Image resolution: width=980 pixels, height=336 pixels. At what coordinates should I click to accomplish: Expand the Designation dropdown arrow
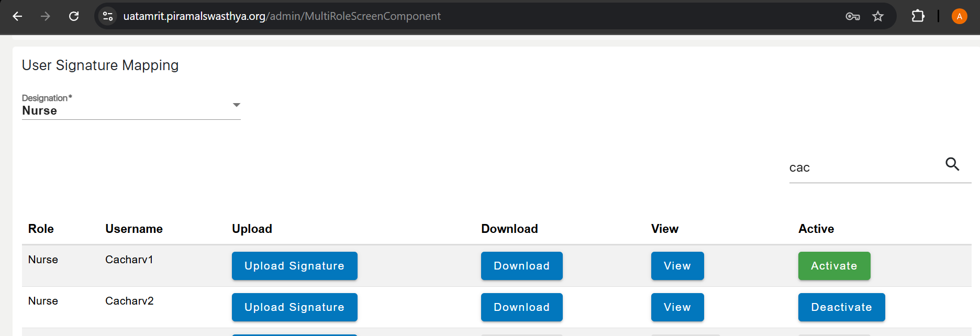[237, 105]
